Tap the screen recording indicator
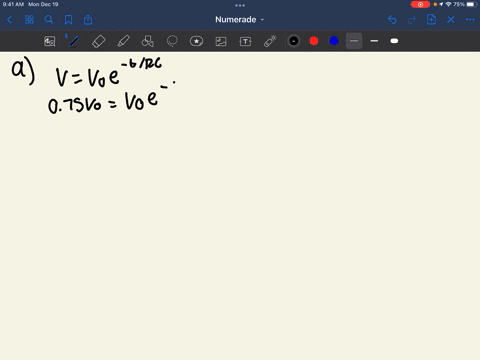The width and height of the screenshot is (480, 360). click(x=420, y=4)
